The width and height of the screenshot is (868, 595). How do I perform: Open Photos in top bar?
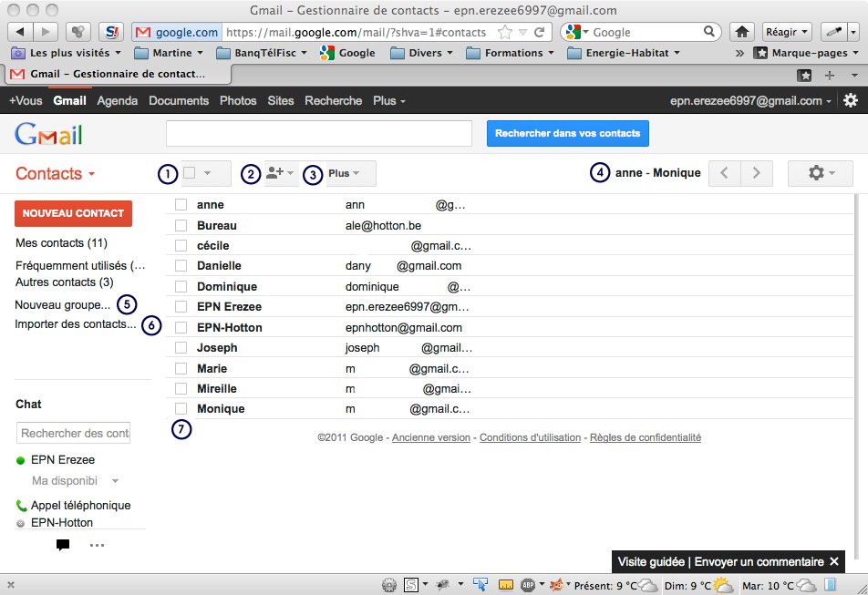point(238,100)
